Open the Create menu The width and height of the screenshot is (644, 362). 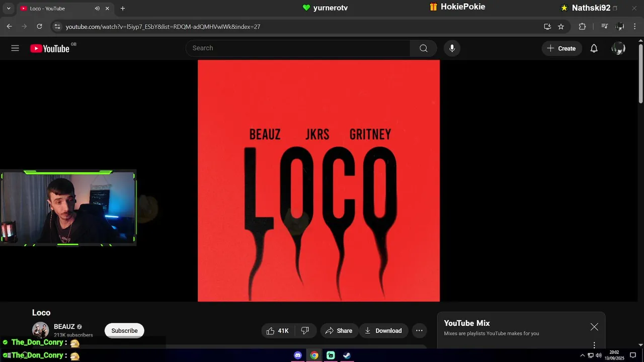(x=561, y=48)
